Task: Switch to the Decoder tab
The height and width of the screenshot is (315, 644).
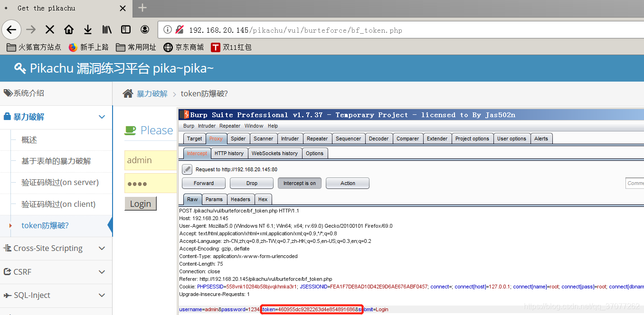Action: 379,139
